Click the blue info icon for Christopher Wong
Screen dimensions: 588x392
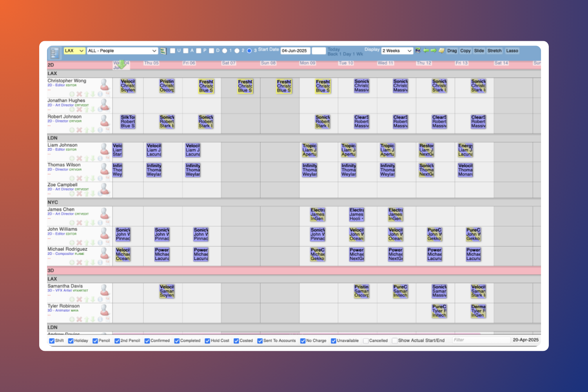[100, 94]
